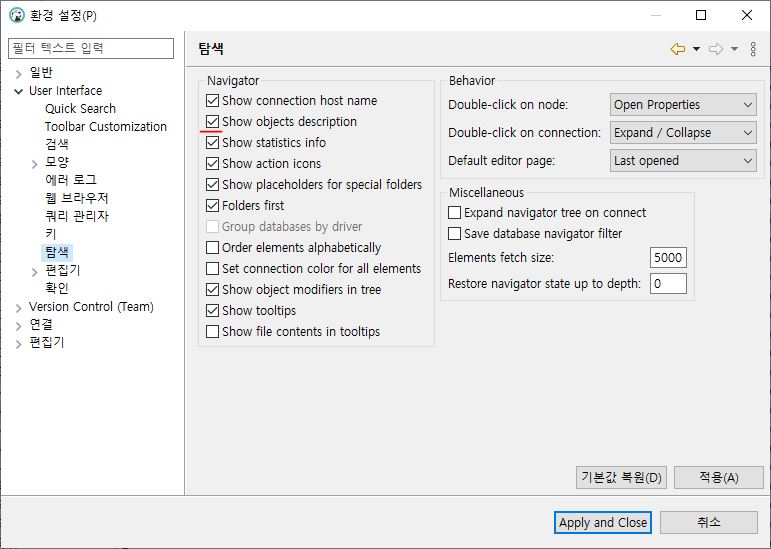The width and height of the screenshot is (771, 549).
Task: Select 쿼리 관리자 preference page
Action: (x=77, y=216)
